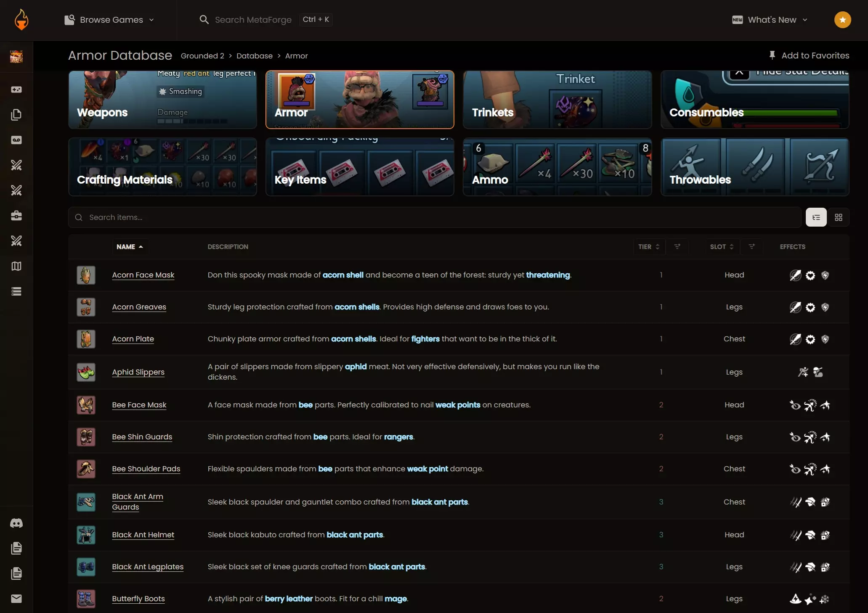Open the Aphid Slippers item link
868x613 pixels.
click(x=138, y=372)
